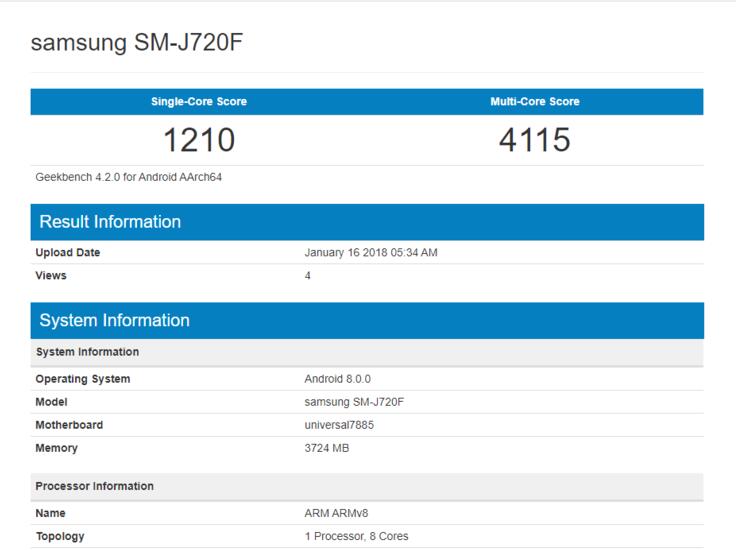Click the Processor Information subheader
The width and height of the screenshot is (736, 550).
pos(367,487)
